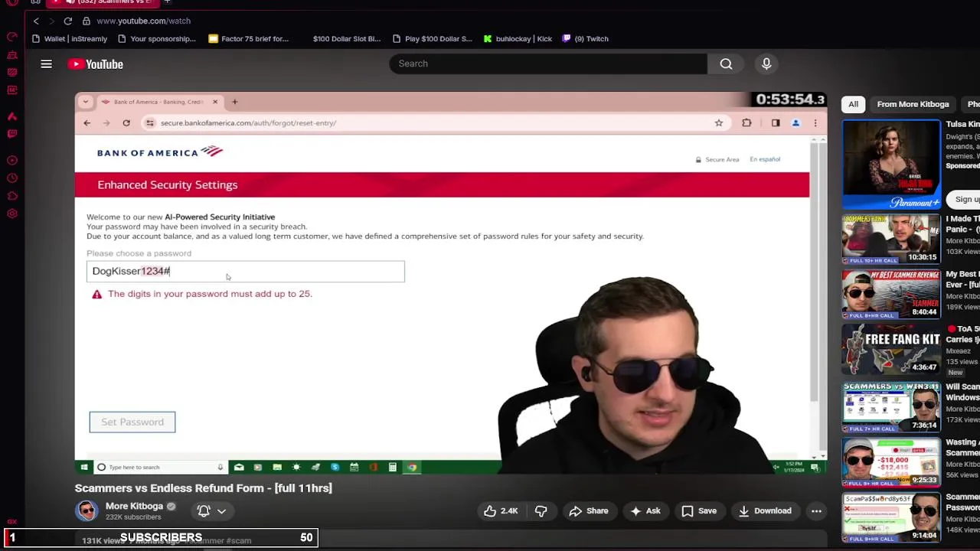Viewport: 980px width, 551px height.
Task: Click video's Chrome three-dot menu
Action: [815, 122]
